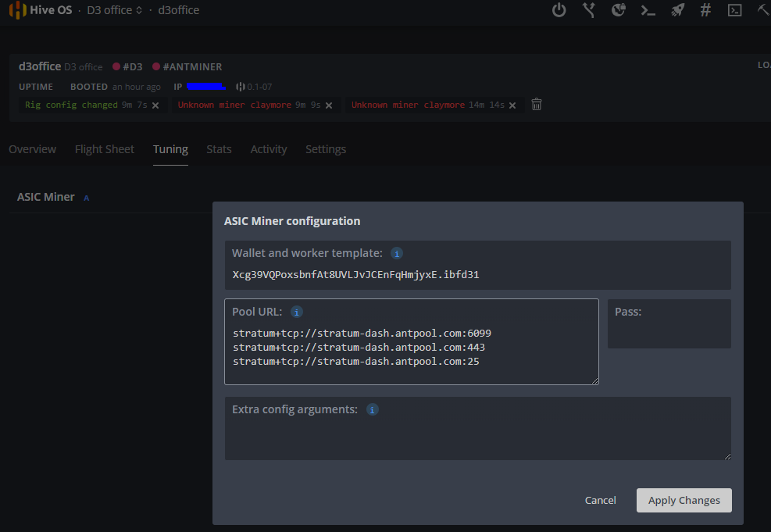Screen dimensions: 771x532
Task: Click the #ANTMINER tag
Action: (x=187, y=67)
